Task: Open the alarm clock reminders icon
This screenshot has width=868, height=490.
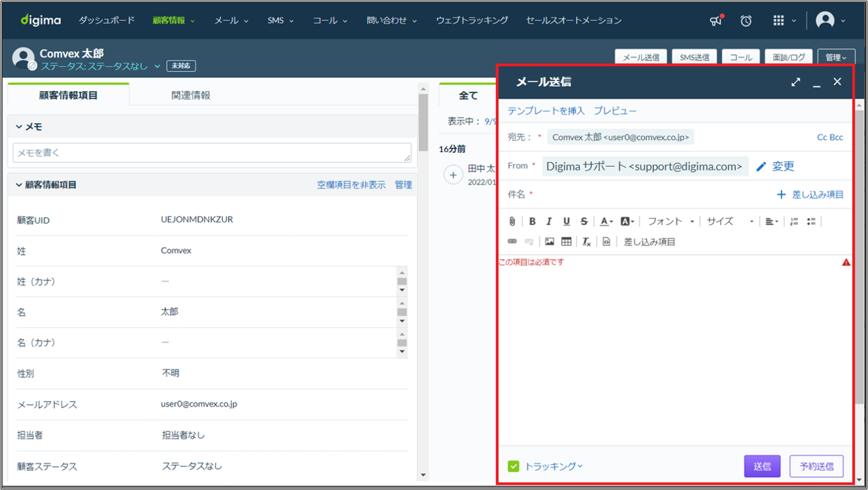Action: coord(746,21)
